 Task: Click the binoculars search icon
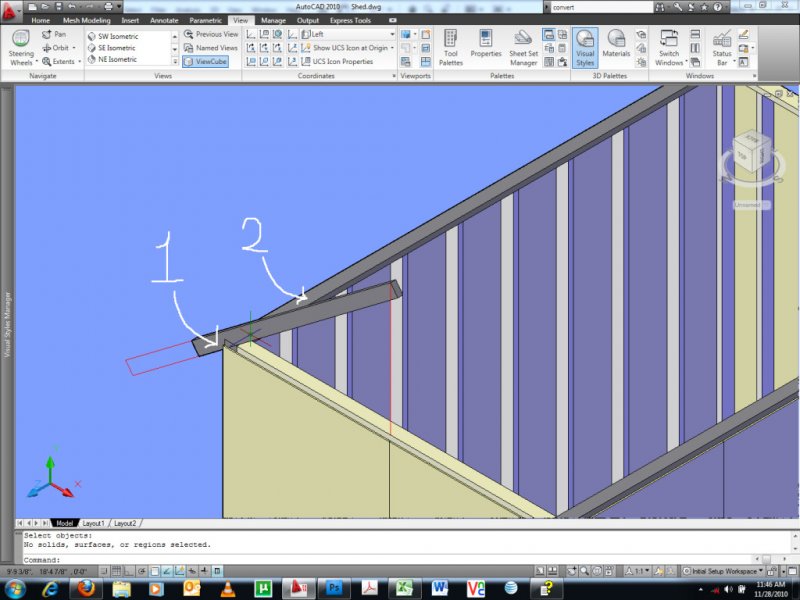tap(660, 7)
